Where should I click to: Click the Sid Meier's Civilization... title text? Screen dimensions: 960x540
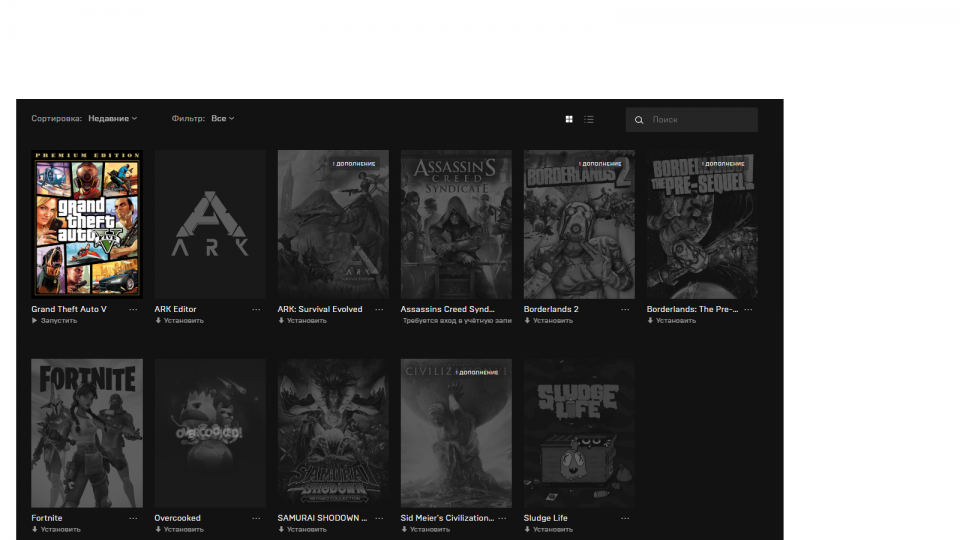point(447,518)
